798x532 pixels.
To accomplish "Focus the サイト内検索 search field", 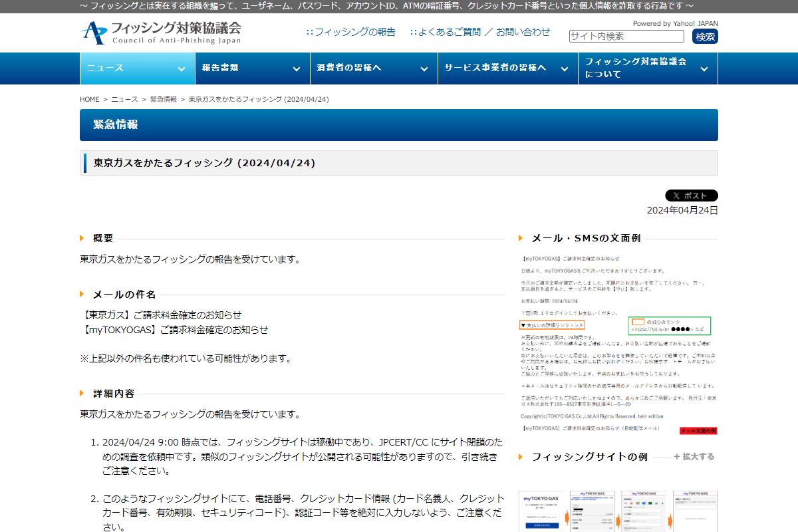I will tap(626, 36).
